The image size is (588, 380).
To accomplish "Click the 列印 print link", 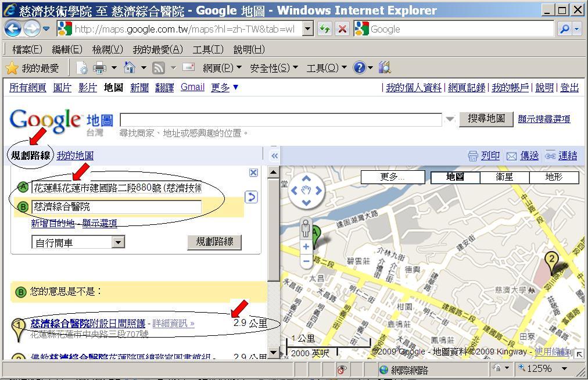I will point(490,155).
